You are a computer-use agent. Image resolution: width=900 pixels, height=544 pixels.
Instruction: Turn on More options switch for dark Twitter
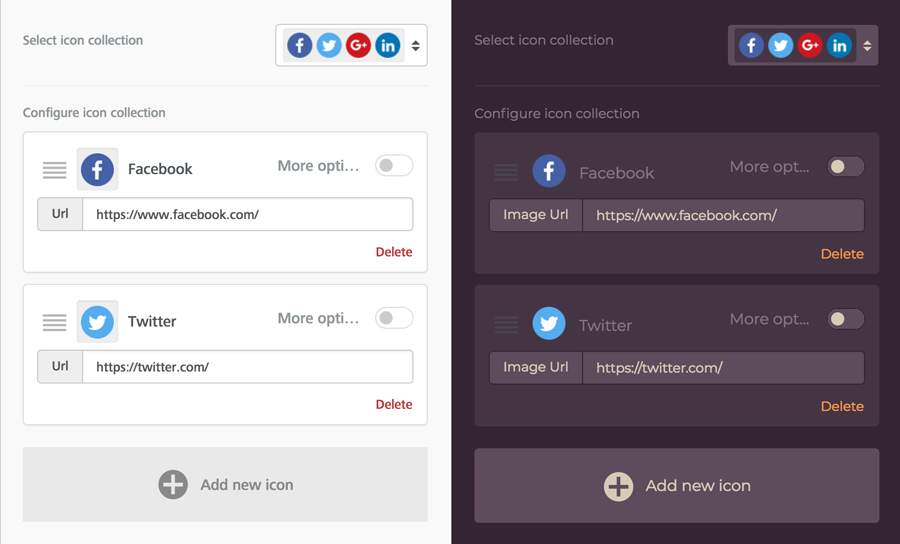(x=845, y=320)
